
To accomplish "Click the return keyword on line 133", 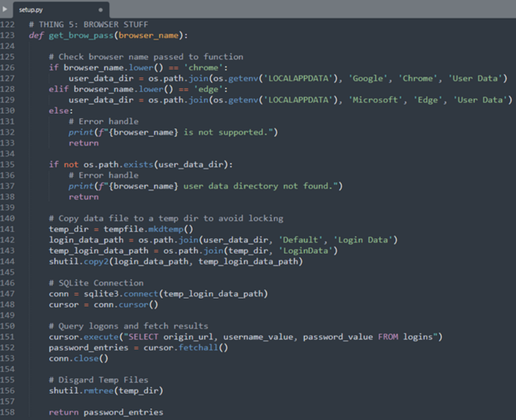I will point(83,143).
